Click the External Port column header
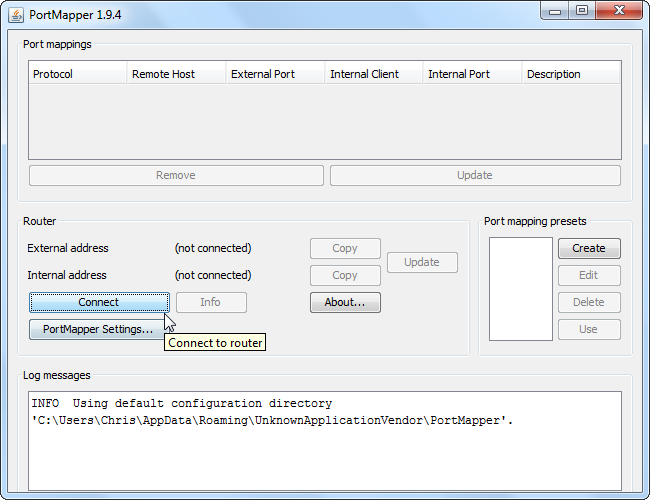650x500 pixels. (x=275, y=74)
